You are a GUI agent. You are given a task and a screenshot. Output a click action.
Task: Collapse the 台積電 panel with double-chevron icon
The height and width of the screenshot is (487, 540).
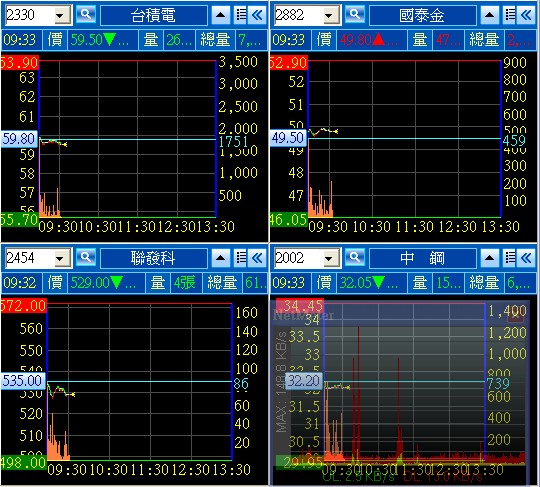click(257, 15)
